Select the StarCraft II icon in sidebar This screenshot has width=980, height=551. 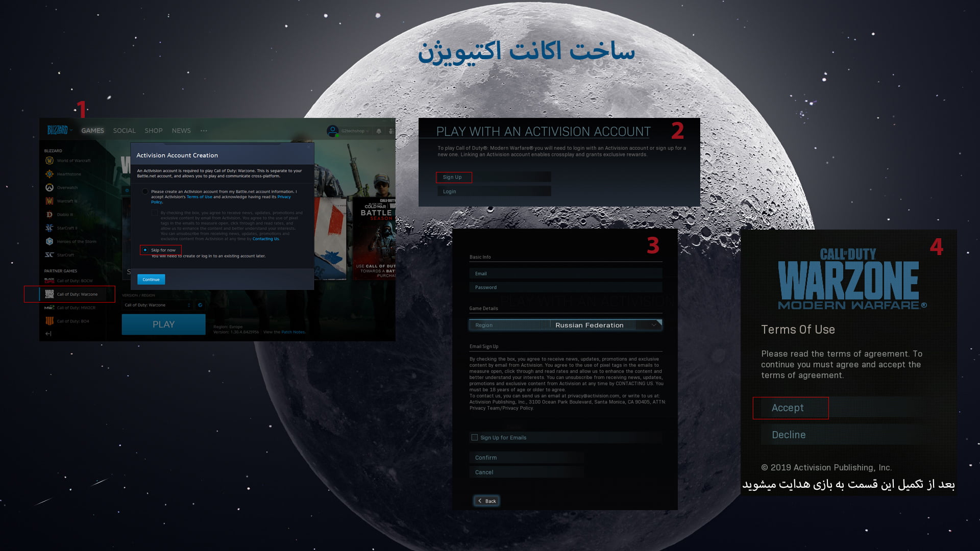click(x=50, y=228)
